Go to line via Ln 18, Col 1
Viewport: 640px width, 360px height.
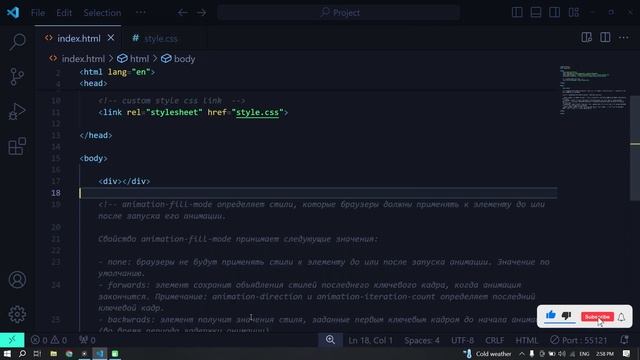point(370,340)
